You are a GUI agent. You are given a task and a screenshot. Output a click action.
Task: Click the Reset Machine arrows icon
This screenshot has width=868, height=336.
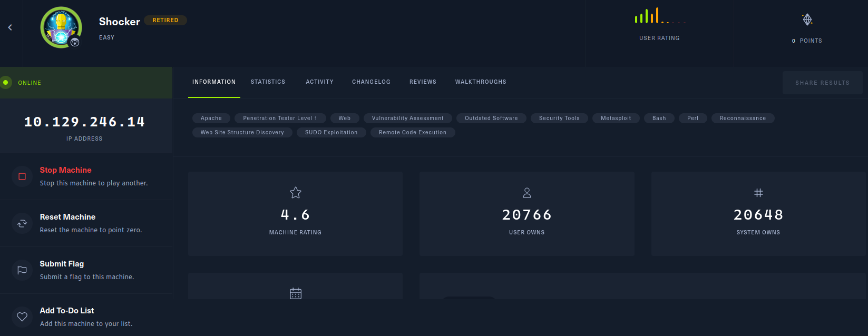(x=22, y=223)
